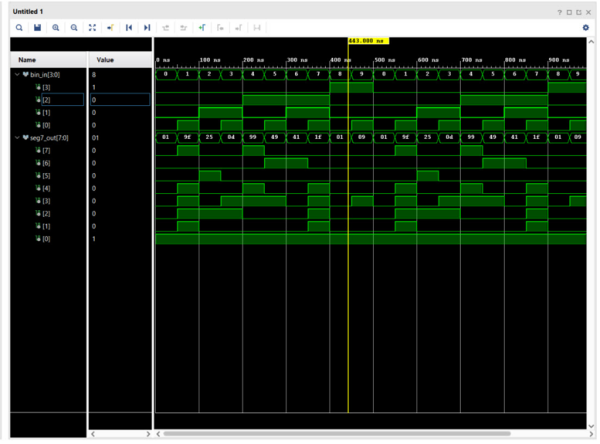Screen dimensions: 600x444
Task: Minimize the Untitled 1 waveform panel
Action: coord(569,12)
